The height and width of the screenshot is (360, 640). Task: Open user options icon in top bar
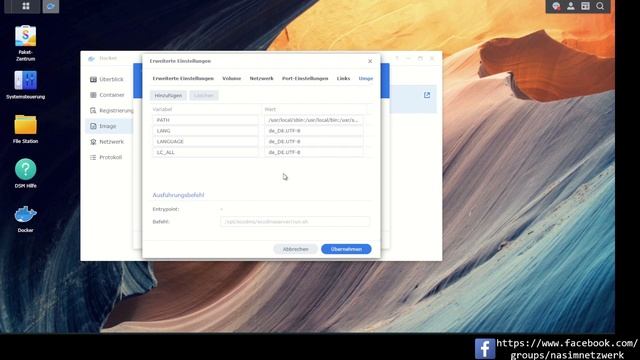pos(571,6)
